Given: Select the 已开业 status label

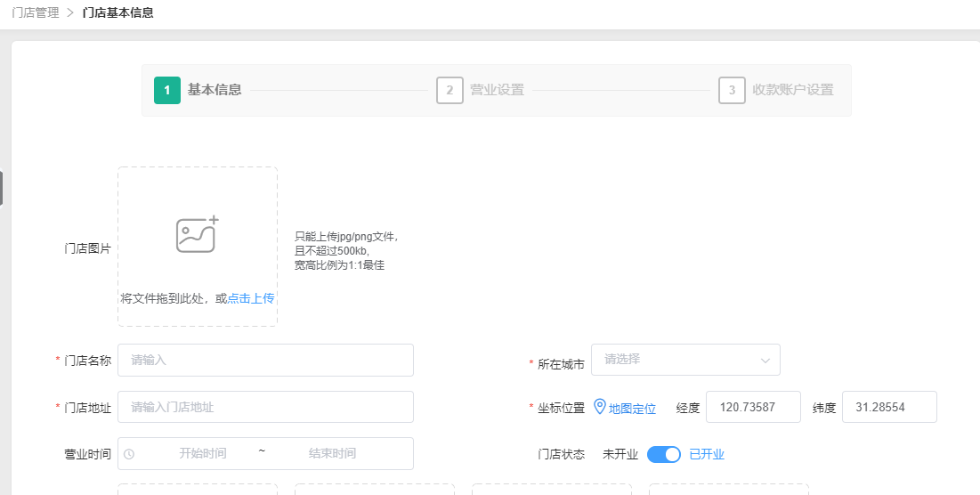Looking at the screenshot, I should 707,454.
